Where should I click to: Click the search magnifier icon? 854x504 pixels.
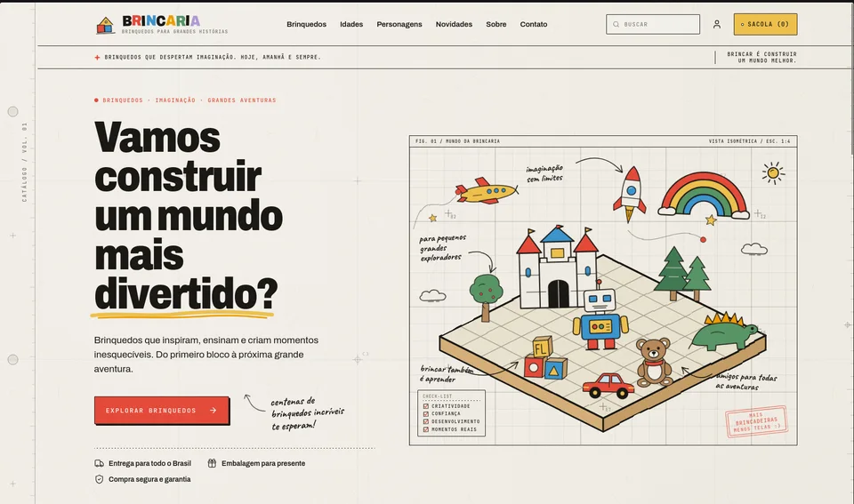616,25
